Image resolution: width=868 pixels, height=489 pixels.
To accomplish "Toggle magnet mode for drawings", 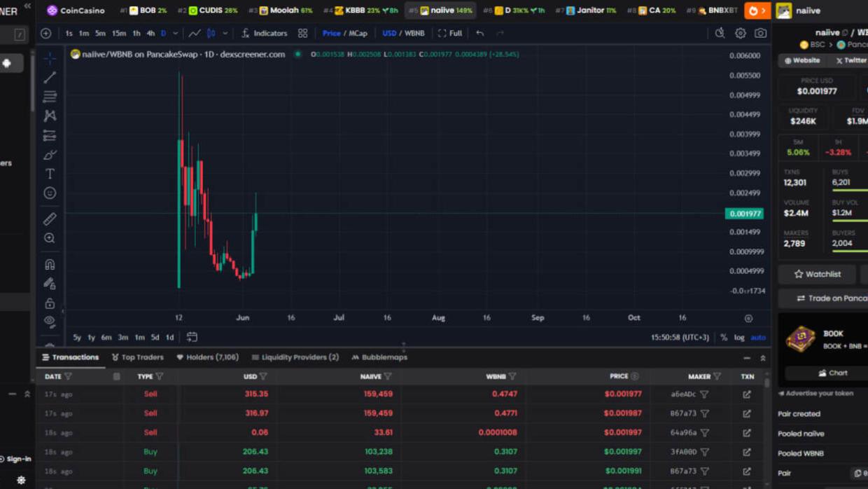I will [x=50, y=265].
